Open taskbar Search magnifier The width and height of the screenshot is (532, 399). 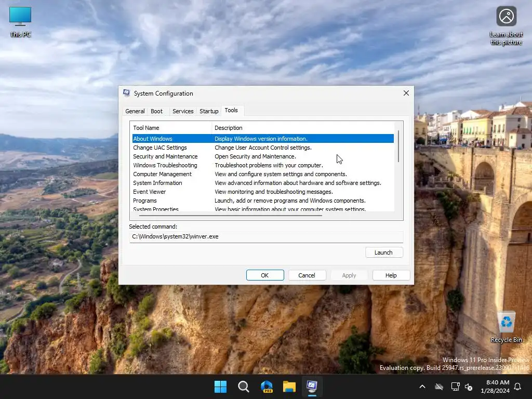click(243, 387)
